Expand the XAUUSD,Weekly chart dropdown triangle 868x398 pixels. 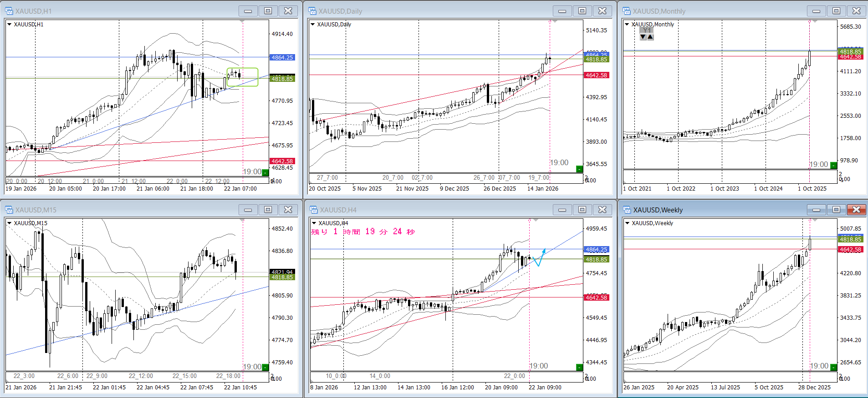tap(627, 223)
